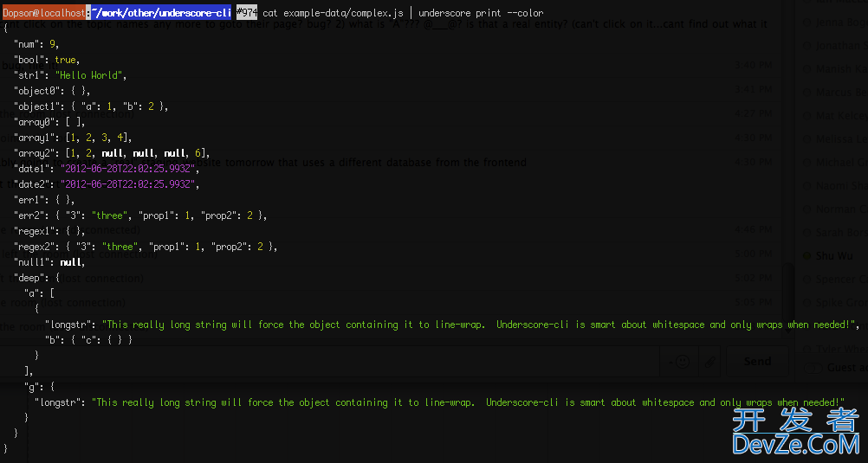Click the "regex1" key in terminal output
Viewport: 868px width, 463px height.
pyautogui.click(x=33, y=231)
